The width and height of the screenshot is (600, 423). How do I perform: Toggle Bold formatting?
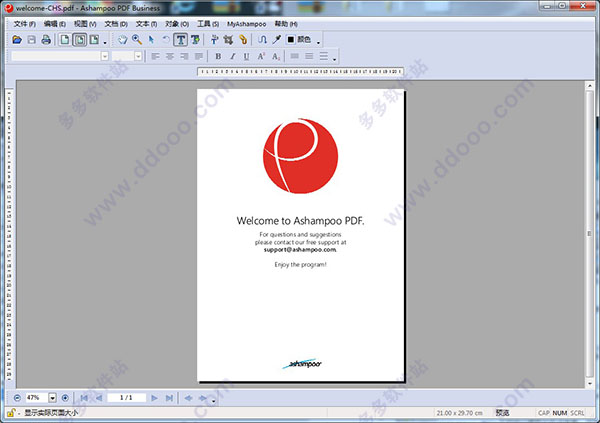tap(218, 56)
